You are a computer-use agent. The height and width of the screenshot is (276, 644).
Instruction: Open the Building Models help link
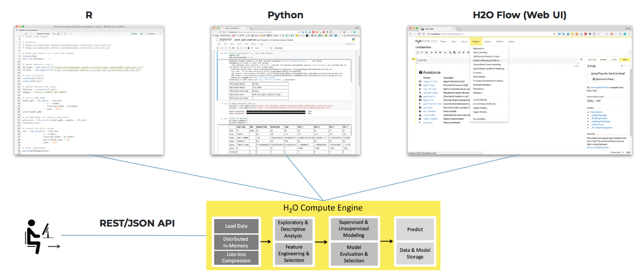[599, 118]
